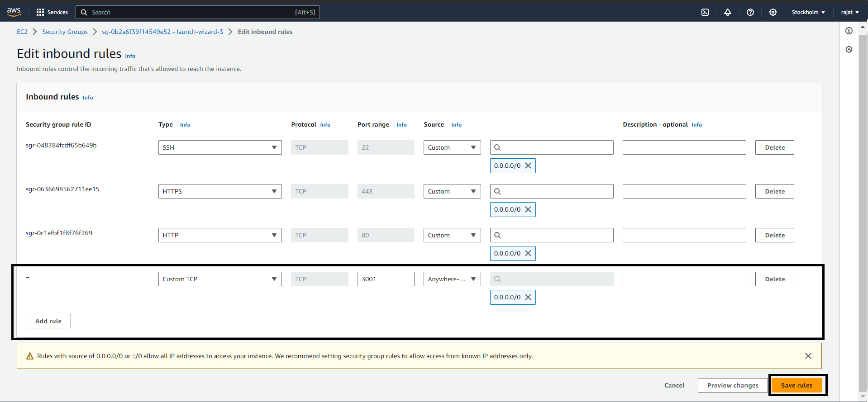Click rule ID sgr-0c1afbf1f8f76f269

coord(59,233)
